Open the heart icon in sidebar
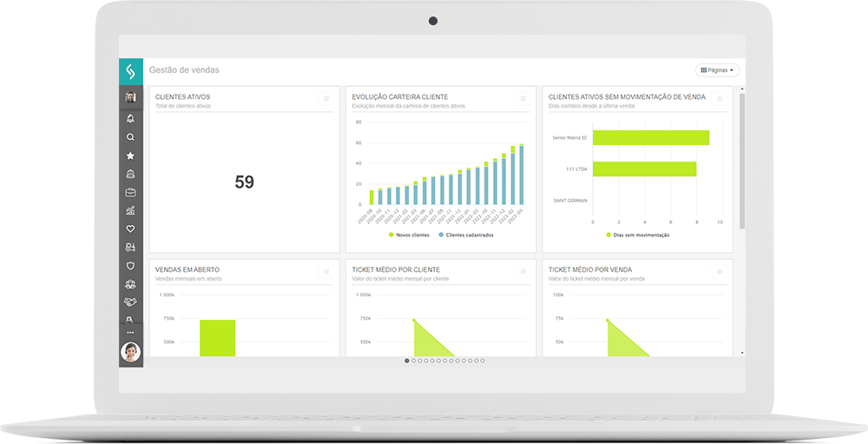 130,229
